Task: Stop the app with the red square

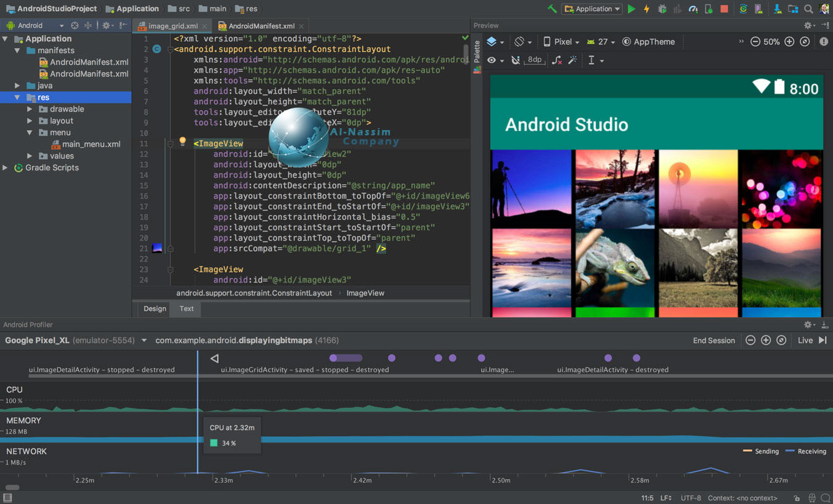Action: coord(725,9)
